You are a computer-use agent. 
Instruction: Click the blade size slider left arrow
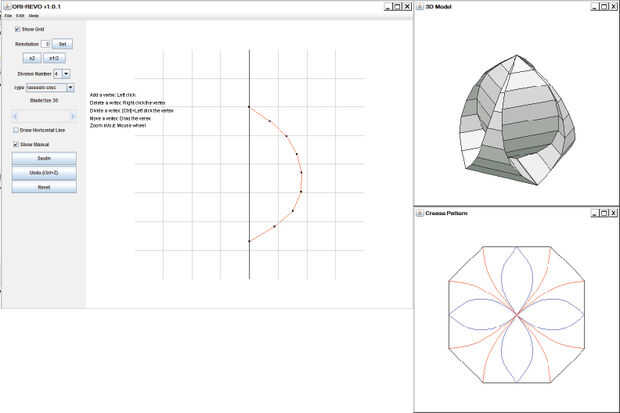[x=15, y=116]
